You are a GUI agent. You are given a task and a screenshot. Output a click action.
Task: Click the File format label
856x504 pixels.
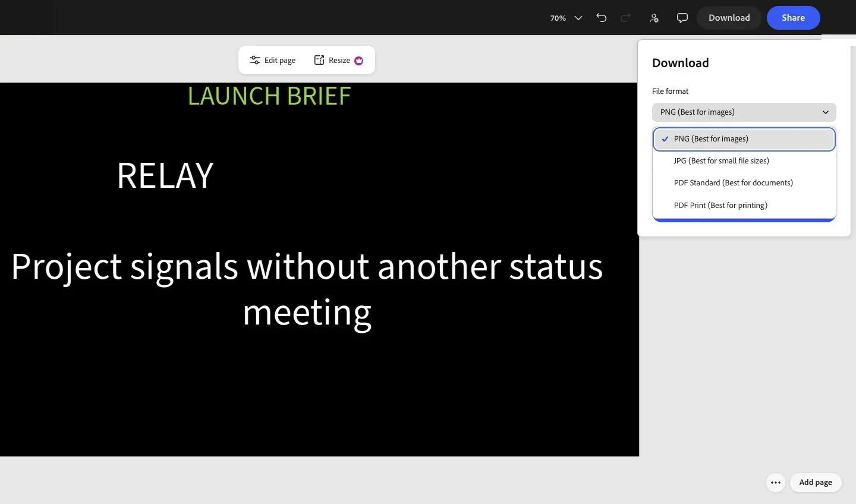click(670, 91)
